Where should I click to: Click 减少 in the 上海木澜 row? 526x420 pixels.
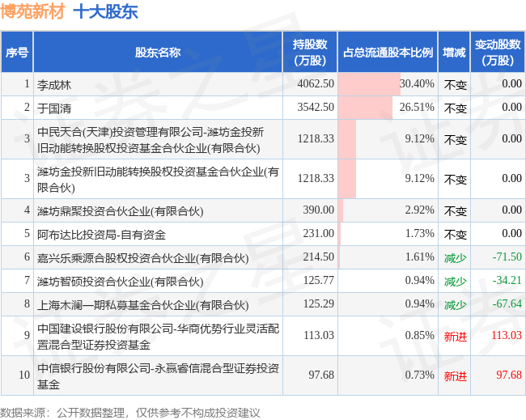coord(456,305)
